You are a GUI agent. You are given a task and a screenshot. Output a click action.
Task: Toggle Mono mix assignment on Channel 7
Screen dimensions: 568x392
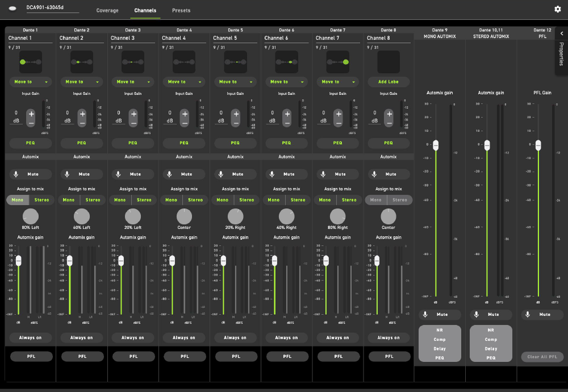click(325, 200)
